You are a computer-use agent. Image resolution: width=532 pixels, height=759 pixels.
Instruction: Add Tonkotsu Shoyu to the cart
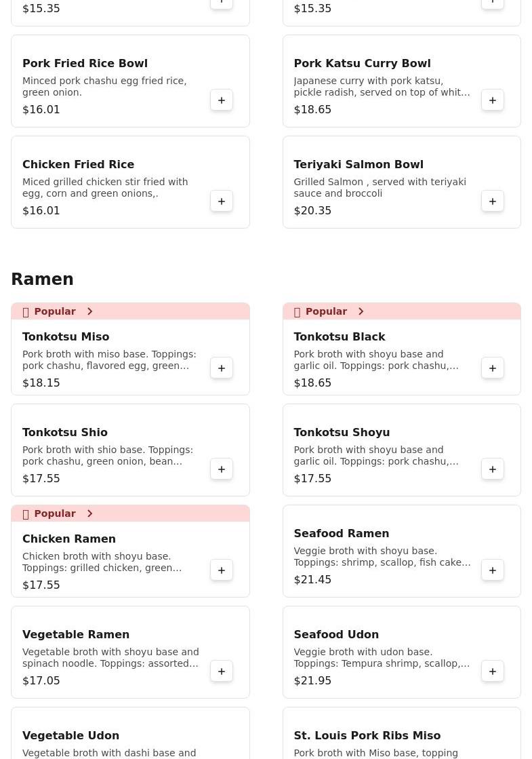(493, 469)
